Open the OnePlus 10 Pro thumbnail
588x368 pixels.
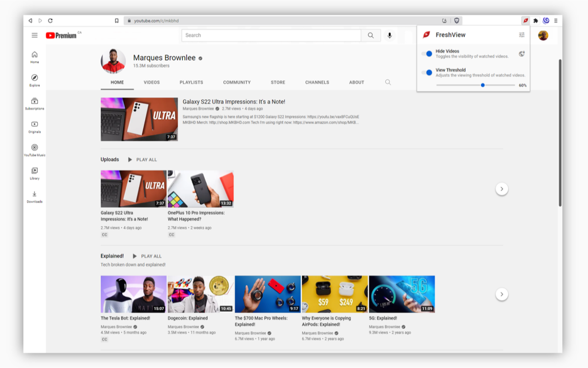tap(201, 189)
